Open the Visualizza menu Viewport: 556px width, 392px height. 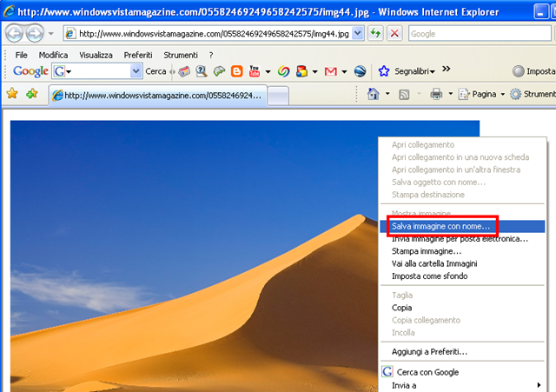pos(96,55)
